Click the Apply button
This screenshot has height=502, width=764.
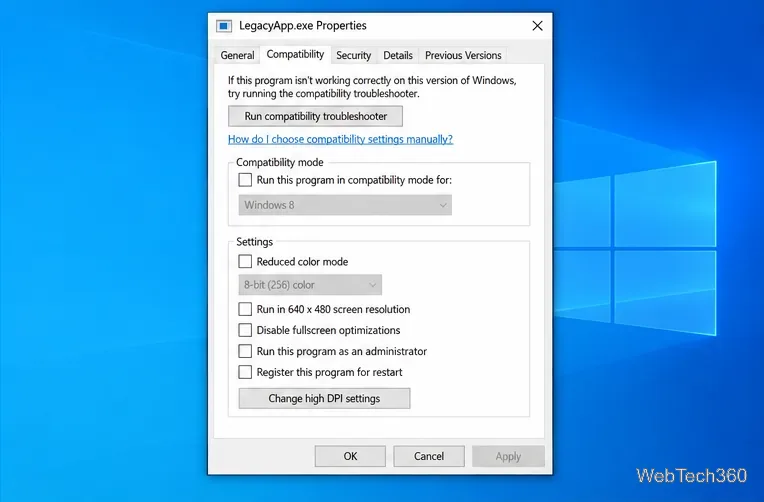[508, 456]
